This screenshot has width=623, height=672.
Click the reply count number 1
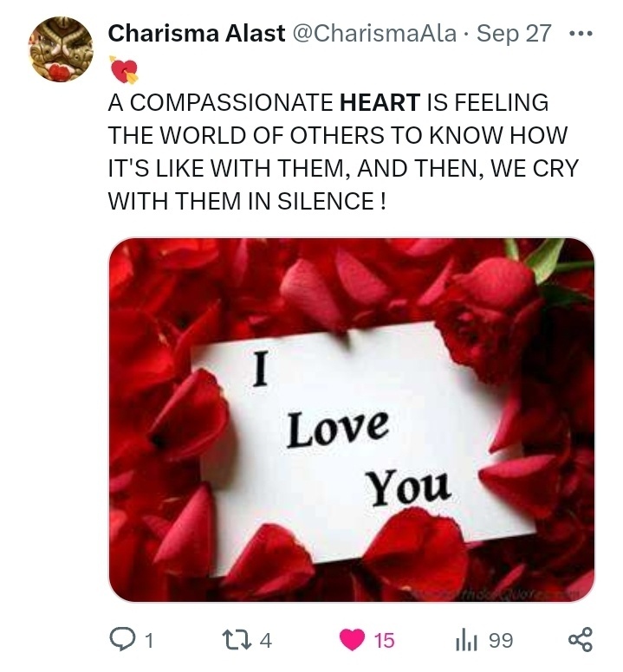tap(148, 641)
